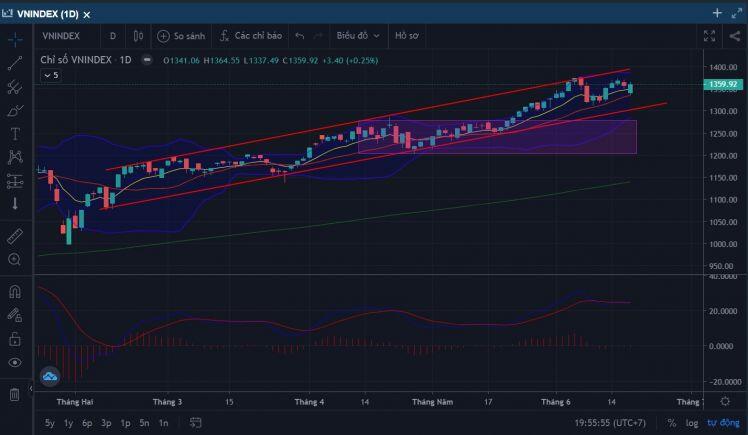
Task: Open the XABCD pattern tools
Action: (x=15, y=157)
